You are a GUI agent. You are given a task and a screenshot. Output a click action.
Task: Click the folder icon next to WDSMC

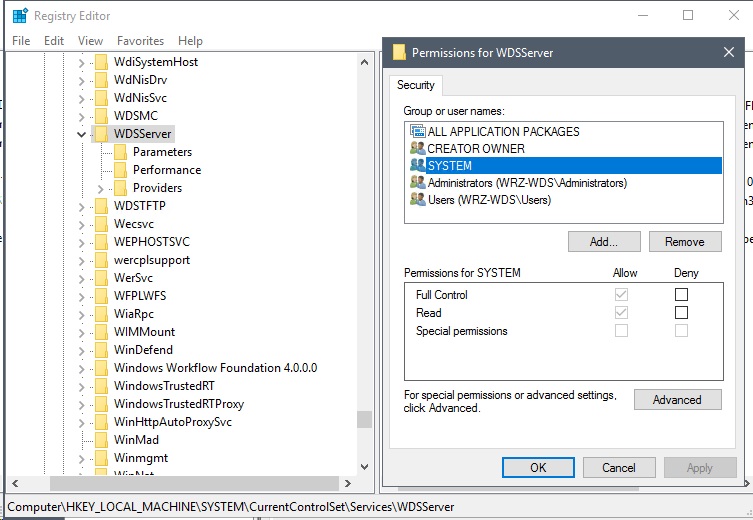coord(101,116)
